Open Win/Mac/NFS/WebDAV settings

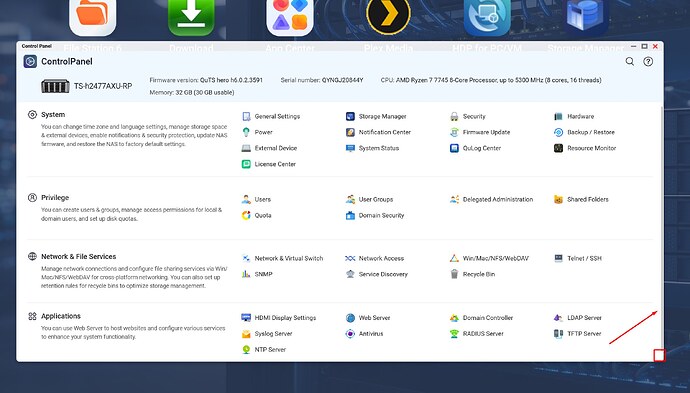pos(489,258)
